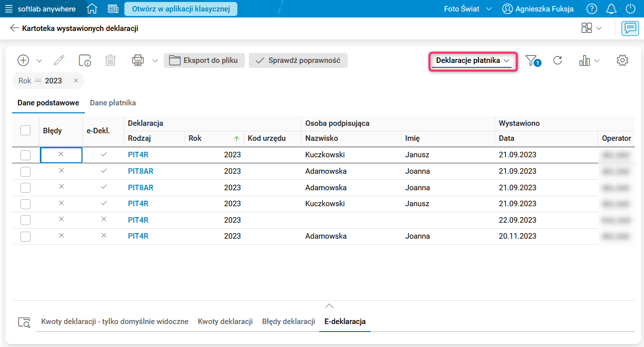Click the Eksport do pliku button

(x=204, y=60)
